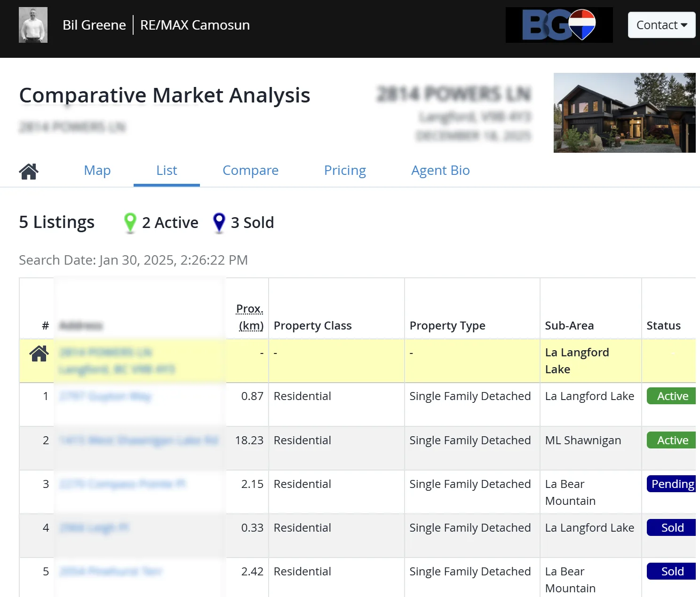Image resolution: width=700 pixels, height=597 pixels.
Task: Click the Active badge on listing 2
Action: [x=671, y=440]
